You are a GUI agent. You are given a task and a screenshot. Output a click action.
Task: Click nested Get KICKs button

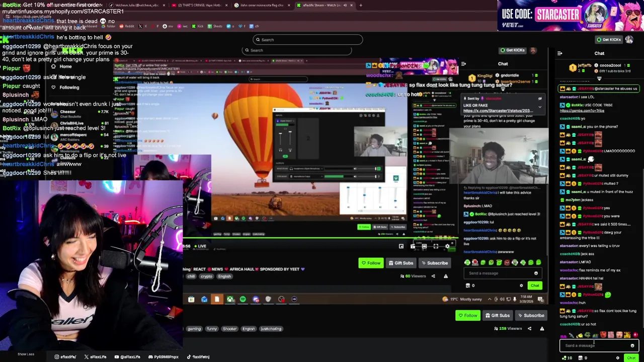512,50
